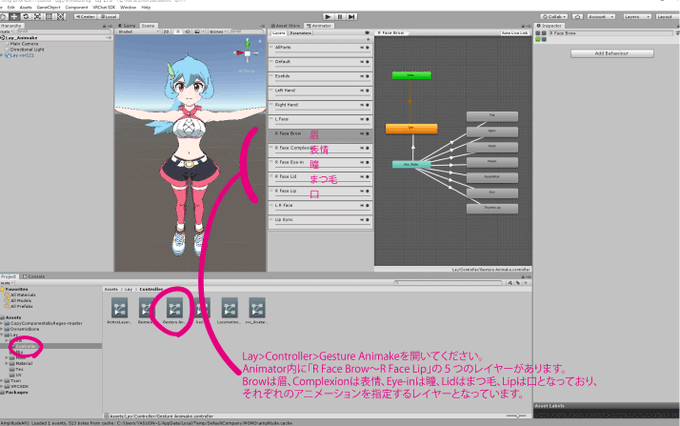Toggle scene lighting button
The width and height of the screenshot is (680, 426).
[178, 32]
